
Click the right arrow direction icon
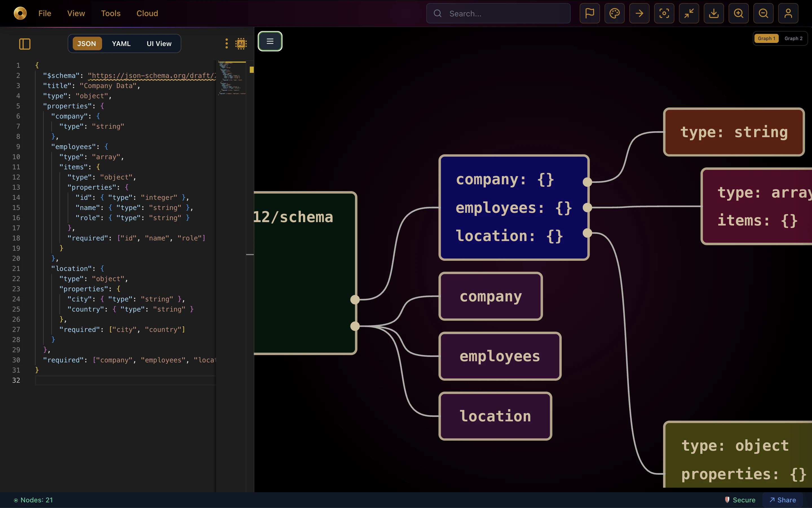tap(639, 14)
